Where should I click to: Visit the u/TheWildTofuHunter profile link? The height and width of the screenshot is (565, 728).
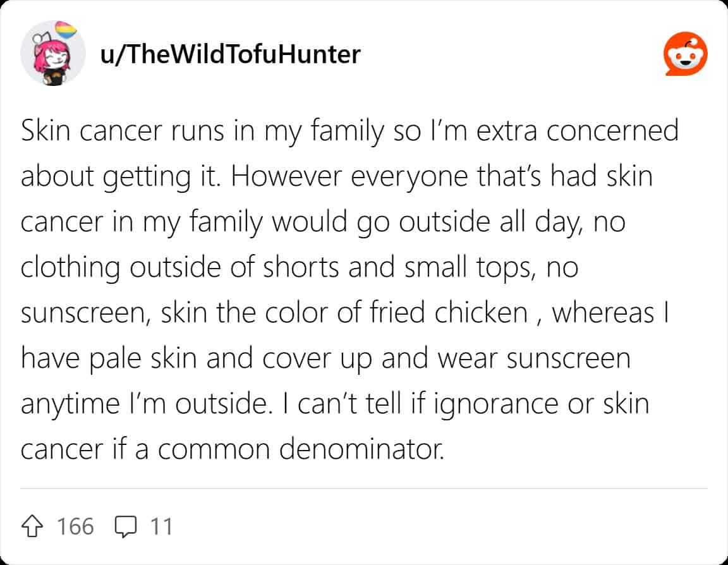click(x=230, y=54)
